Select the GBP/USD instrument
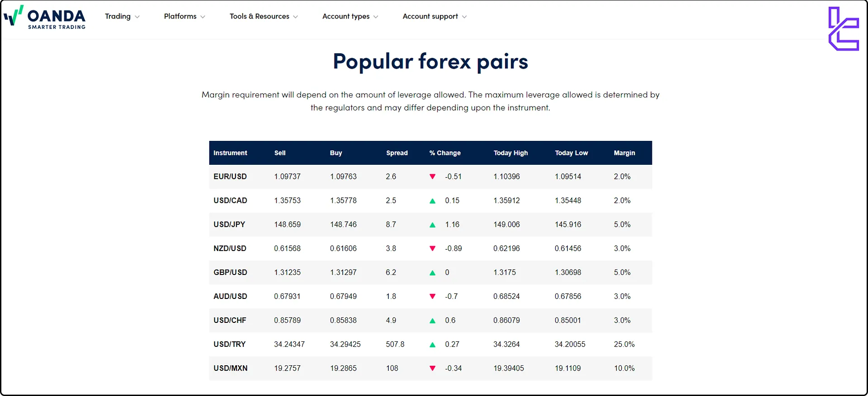Image resolution: width=868 pixels, height=396 pixels. (230, 272)
